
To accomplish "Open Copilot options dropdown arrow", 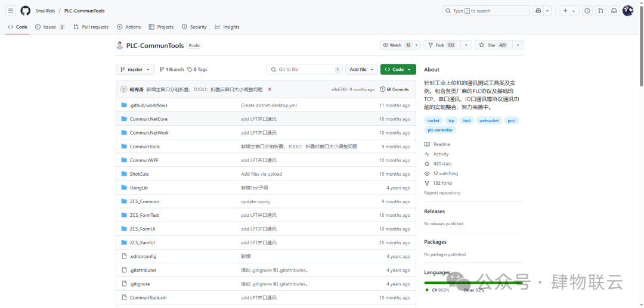I will click(547, 11).
